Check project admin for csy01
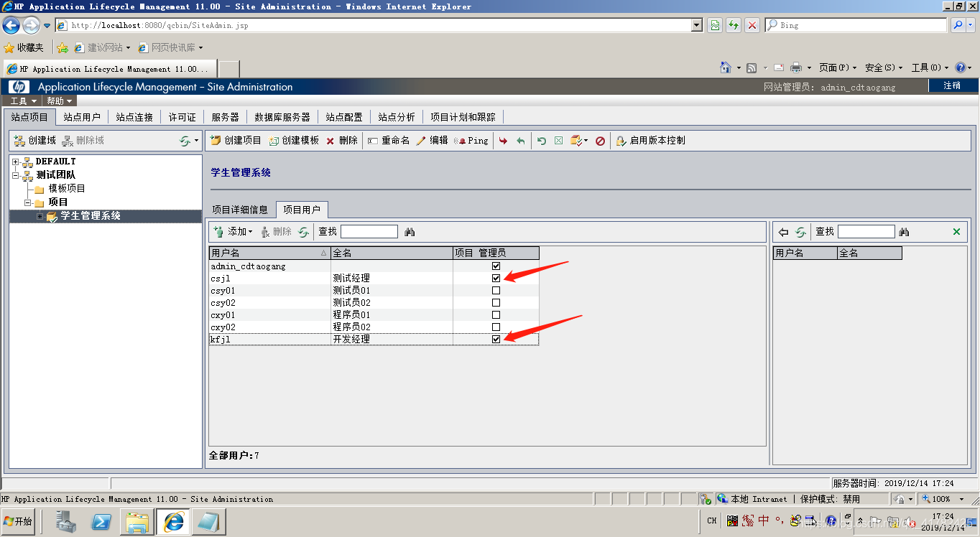Screen dimensions: 980x537 click(x=496, y=291)
